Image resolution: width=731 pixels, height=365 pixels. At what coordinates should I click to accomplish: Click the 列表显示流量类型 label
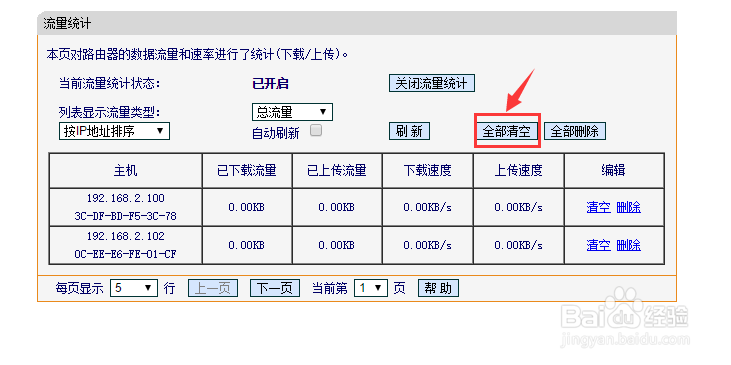[x=110, y=112]
